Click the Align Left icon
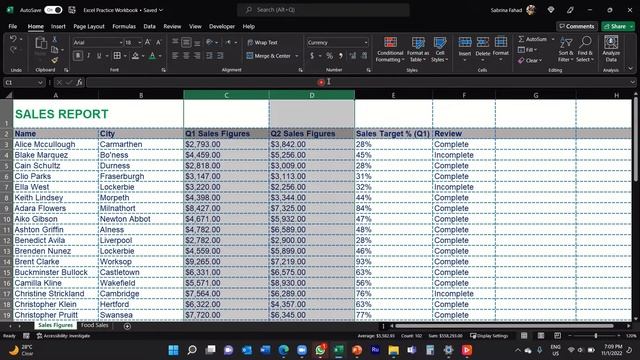This screenshot has height=360, width=640. point(175,56)
